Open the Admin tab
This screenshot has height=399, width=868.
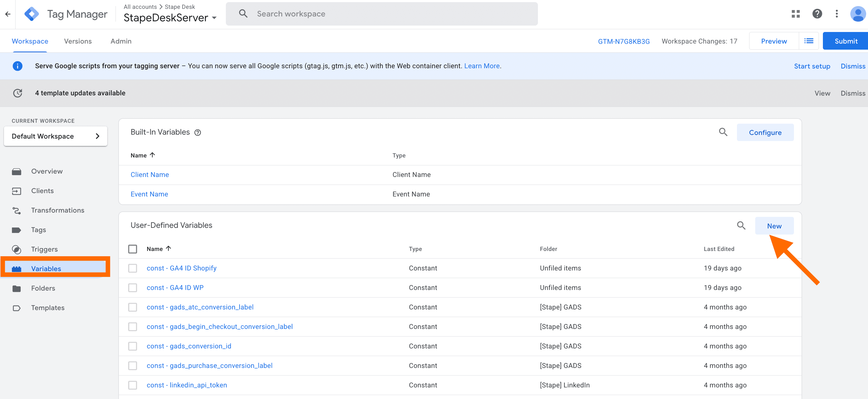[x=121, y=41]
